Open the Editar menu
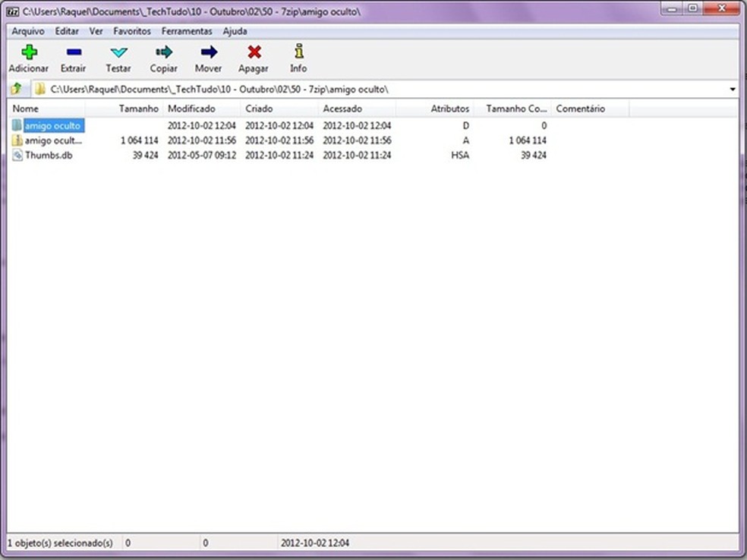Viewport: 747px width, 560px height. point(67,31)
